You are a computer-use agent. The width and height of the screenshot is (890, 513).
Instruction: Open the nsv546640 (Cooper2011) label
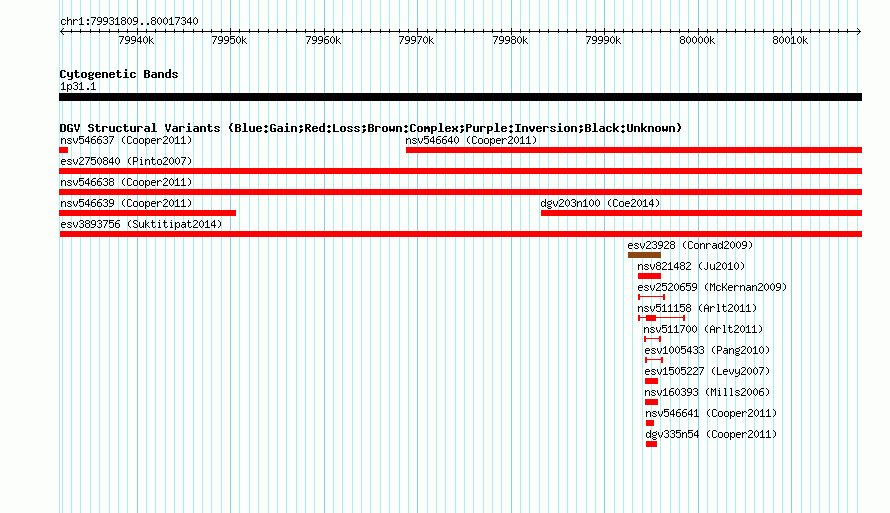(x=471, y=140)
